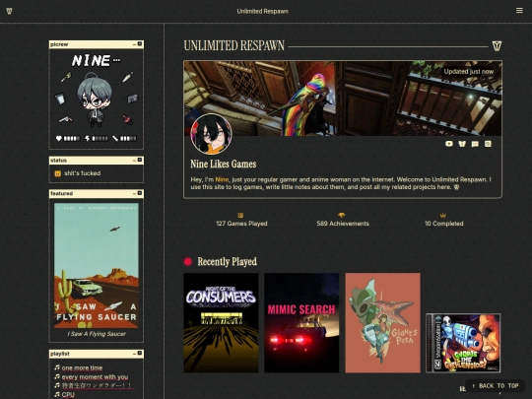This screenshot has width=532, height=399.
Task: Click the '10 Completed' stat
Action: [x=443, y=224]
